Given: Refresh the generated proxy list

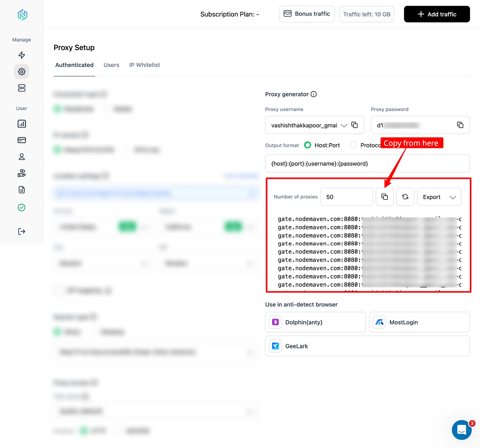Looking at the screenshot, I should click(405, 197).
